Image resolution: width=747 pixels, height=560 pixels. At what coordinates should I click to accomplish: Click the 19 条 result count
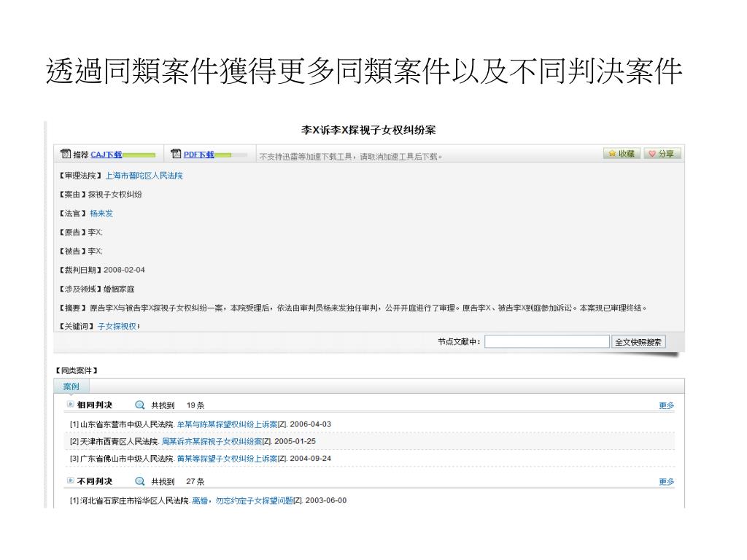(x=196, y=405)
